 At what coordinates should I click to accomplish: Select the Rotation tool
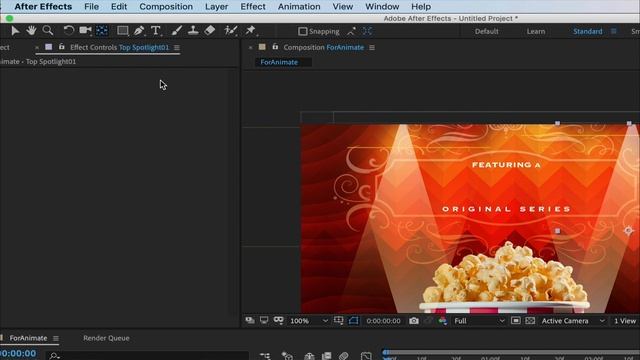[x=69, y=31]
